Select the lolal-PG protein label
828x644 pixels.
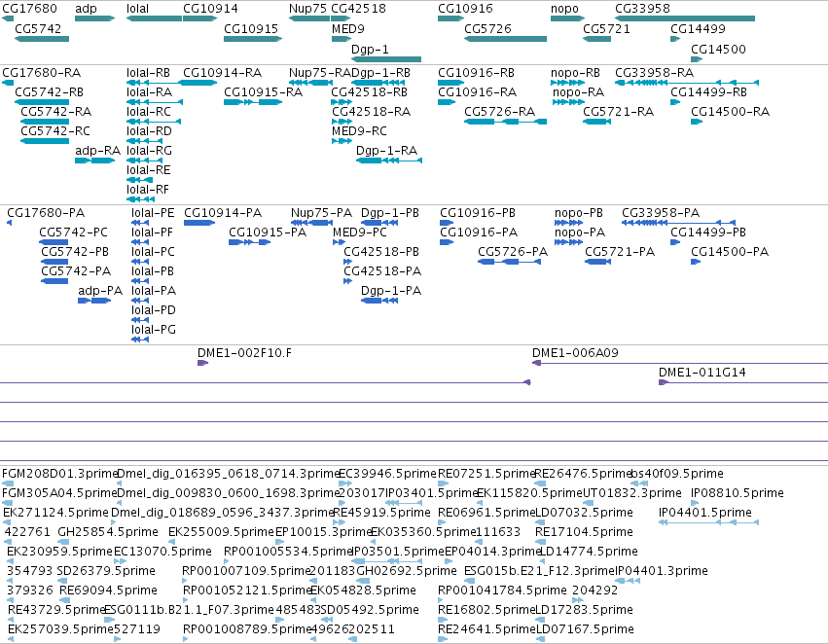154,330
